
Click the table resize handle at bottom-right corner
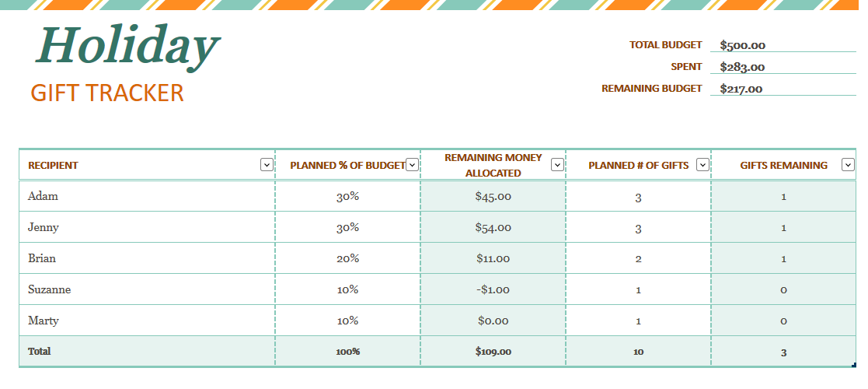click(x=854, y=365)
